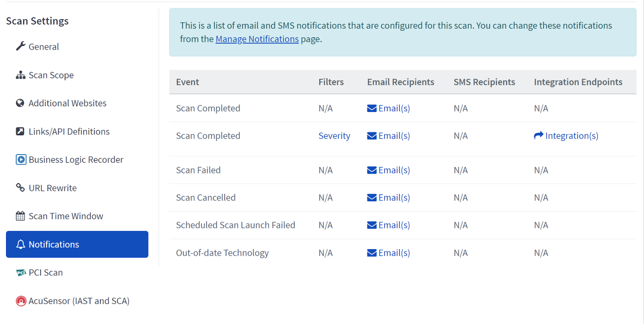
Task: Follow the Manage Notifications link
Action: (257, 39)
